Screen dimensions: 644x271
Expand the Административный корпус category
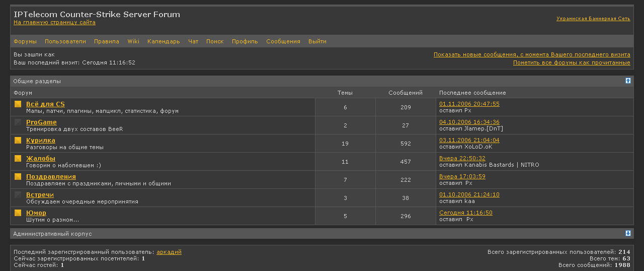(628, 233)
